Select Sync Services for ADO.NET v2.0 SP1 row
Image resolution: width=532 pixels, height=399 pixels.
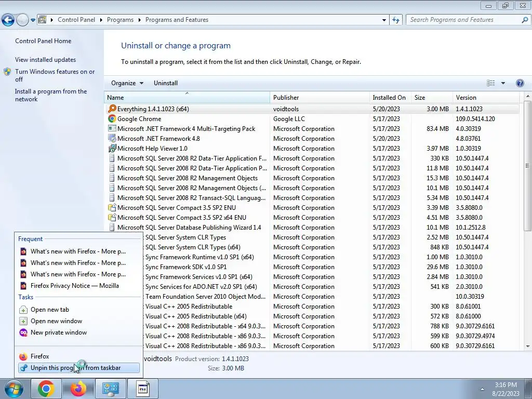tap(331, 287)
